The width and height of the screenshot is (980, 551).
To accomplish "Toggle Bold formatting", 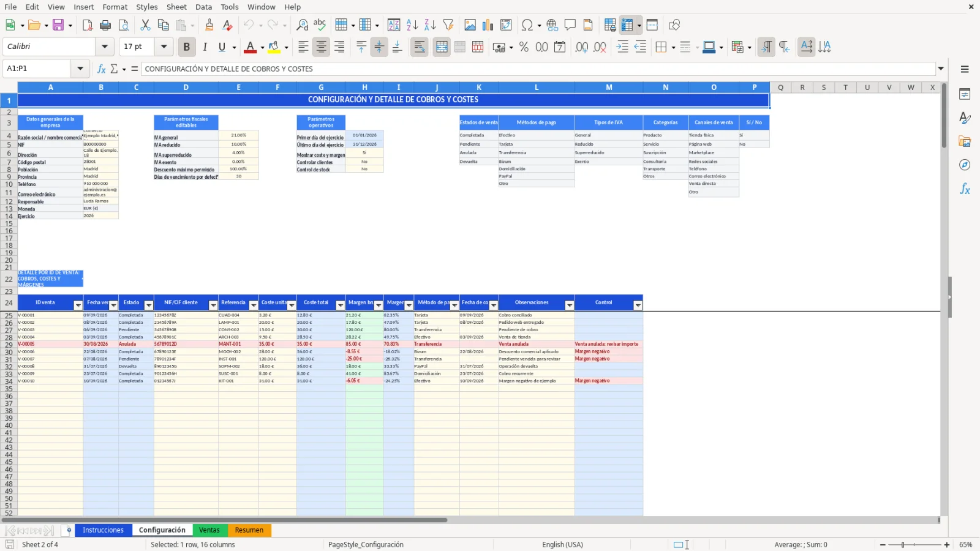I will click(x=186, y=47).
